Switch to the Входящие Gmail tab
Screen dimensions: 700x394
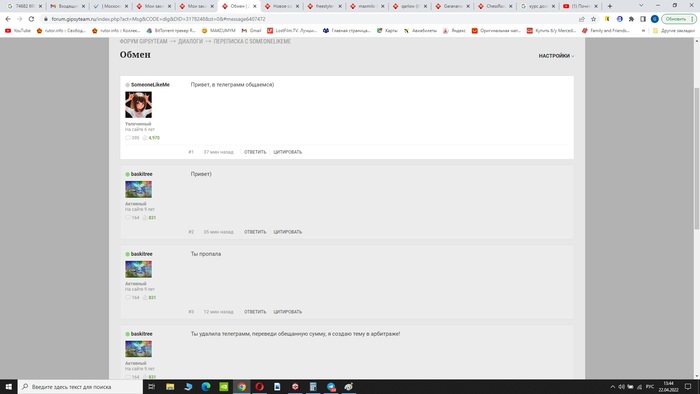pyautogui.click(x=68, y=6)
